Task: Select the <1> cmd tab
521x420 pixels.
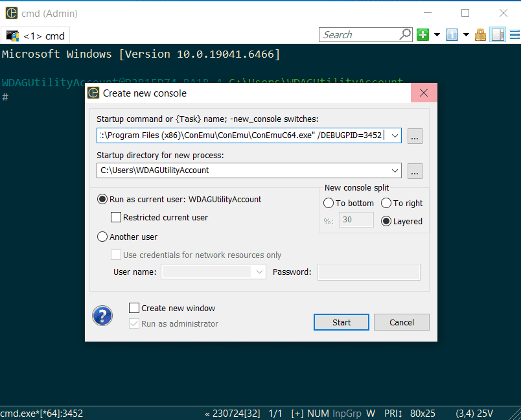Action: (36, 36)
